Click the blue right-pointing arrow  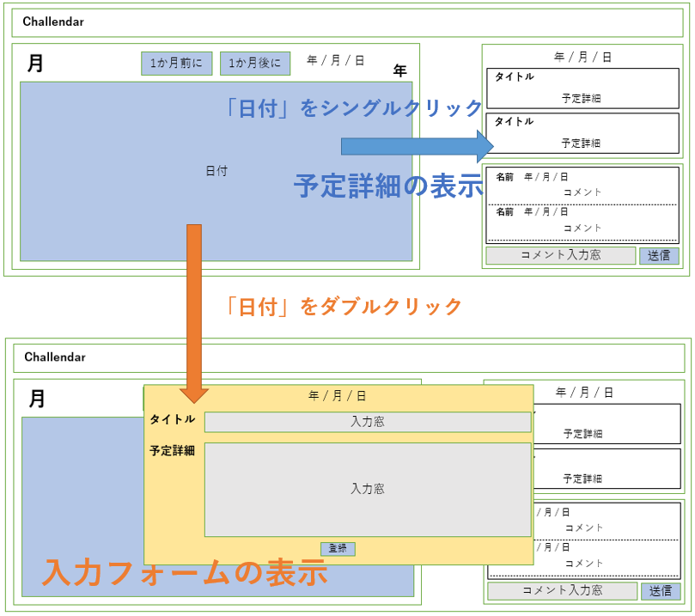[x=418, y=146]
